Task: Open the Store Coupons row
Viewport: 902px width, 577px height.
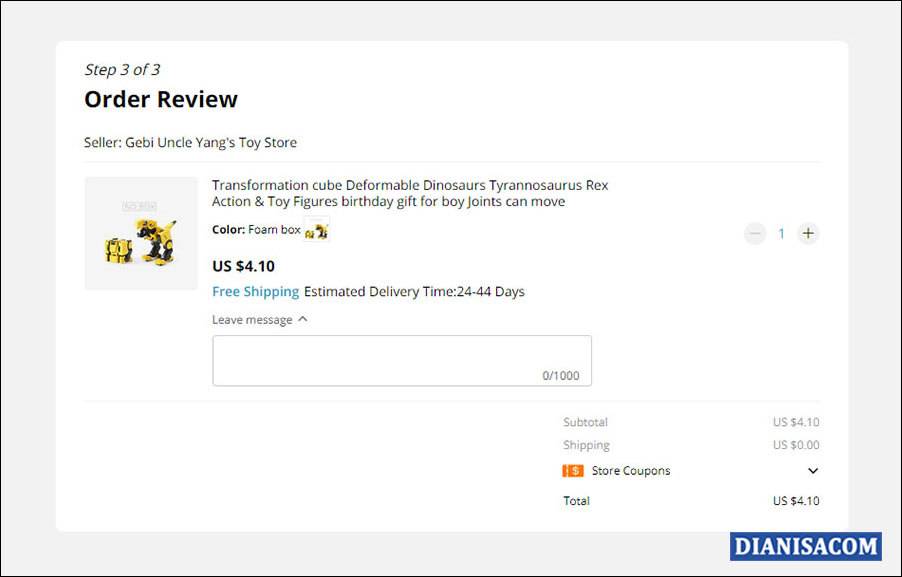Action: (x=629, y=470)
